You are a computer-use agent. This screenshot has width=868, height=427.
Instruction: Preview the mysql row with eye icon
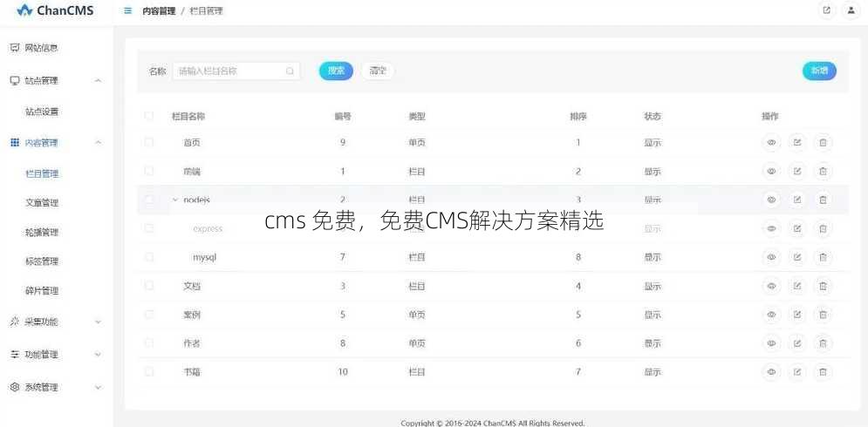[771, 257]
